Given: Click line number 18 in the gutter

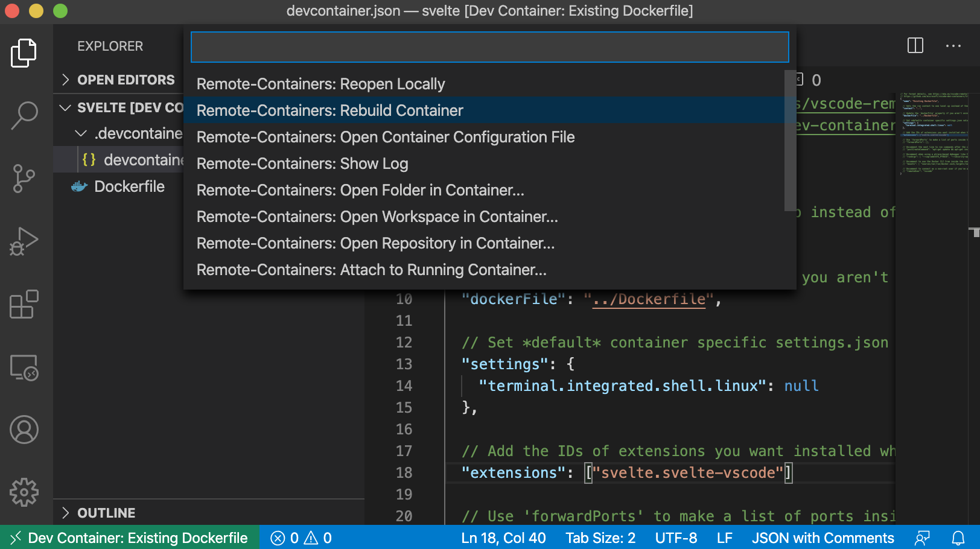Looking at the screenshot, I should [404, 473].
